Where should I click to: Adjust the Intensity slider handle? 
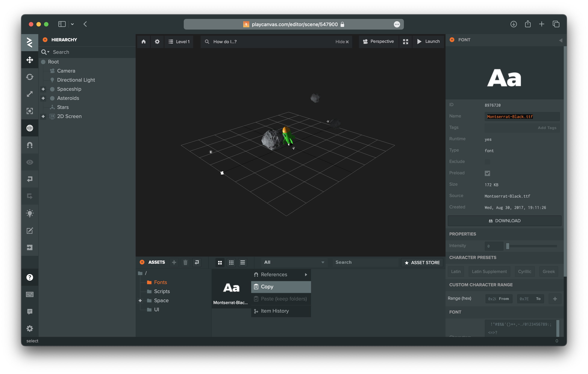click(507, 246)
